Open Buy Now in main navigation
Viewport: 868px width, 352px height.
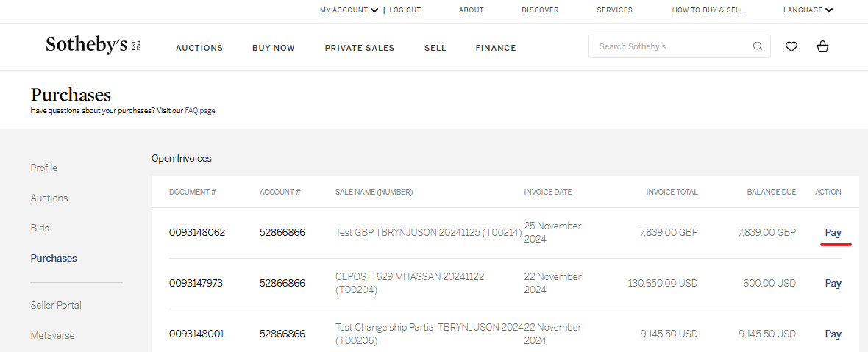tap(274, 48)
